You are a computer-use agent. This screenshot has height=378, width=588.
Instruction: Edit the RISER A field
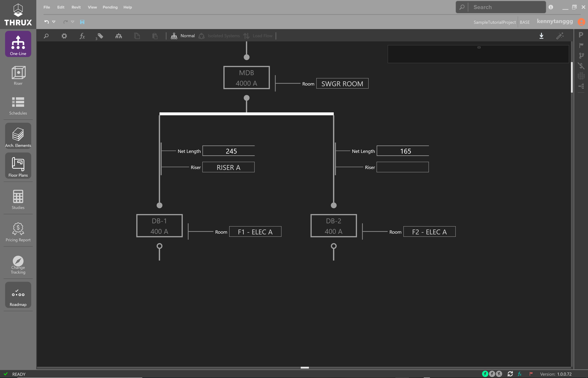[x=228, y=167]
